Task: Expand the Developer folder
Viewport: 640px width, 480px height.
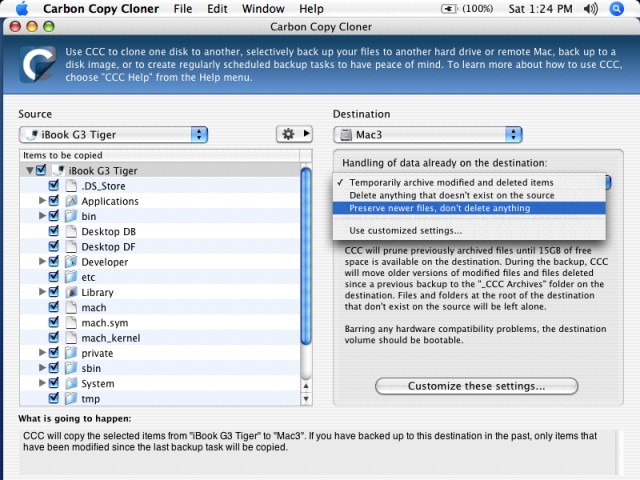Action: (x=42, y=261)
